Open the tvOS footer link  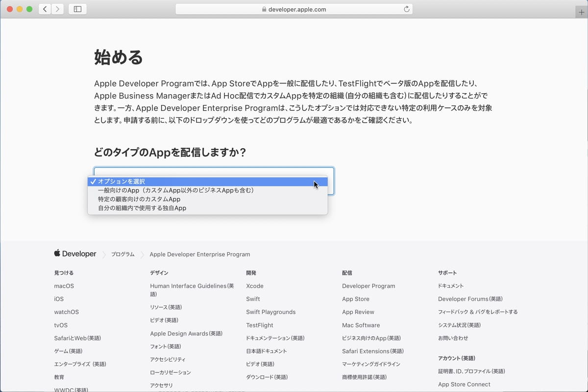point(61,325)
